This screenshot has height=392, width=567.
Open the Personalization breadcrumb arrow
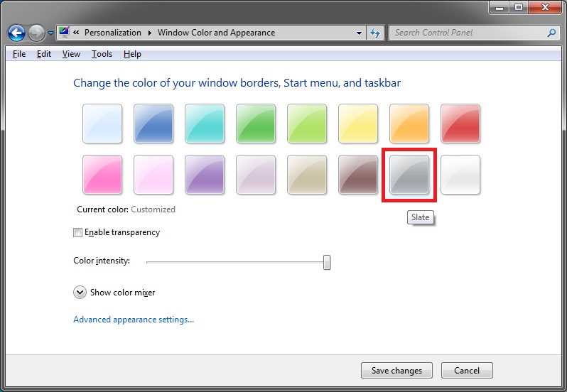(150, 33)
